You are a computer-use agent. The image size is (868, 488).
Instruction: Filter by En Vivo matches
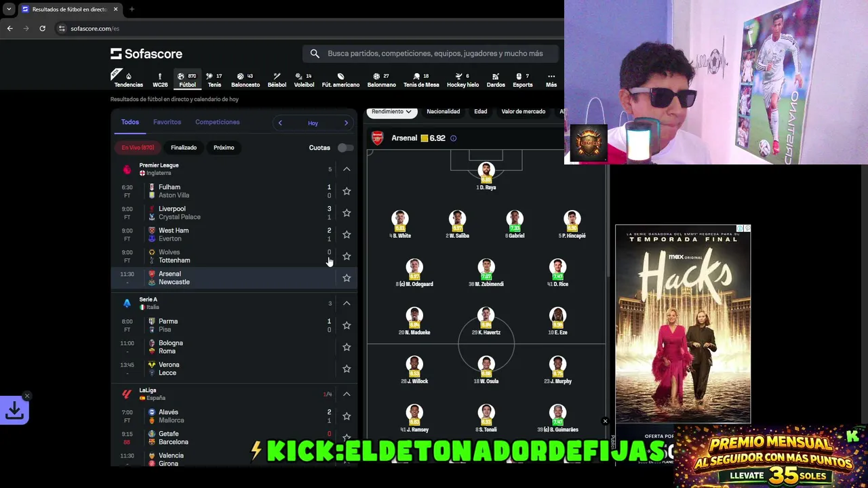[138, 148]
